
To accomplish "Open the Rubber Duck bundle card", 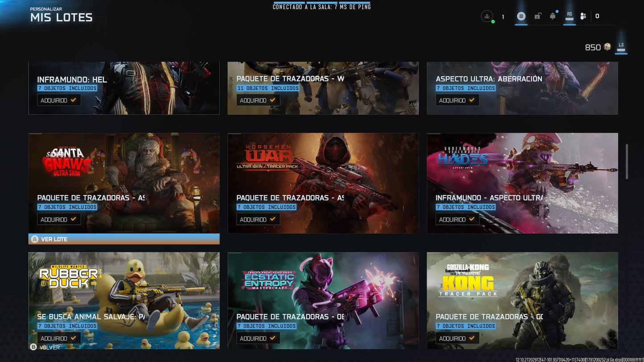I will tap(124, 301).
